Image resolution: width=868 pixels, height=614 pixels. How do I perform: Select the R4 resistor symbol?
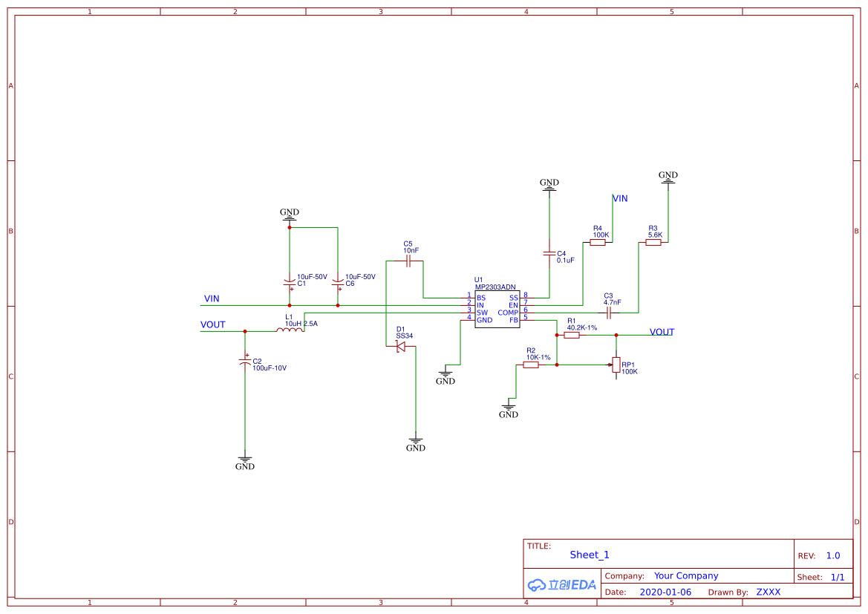pyautogui.click(x=597, y=242)
